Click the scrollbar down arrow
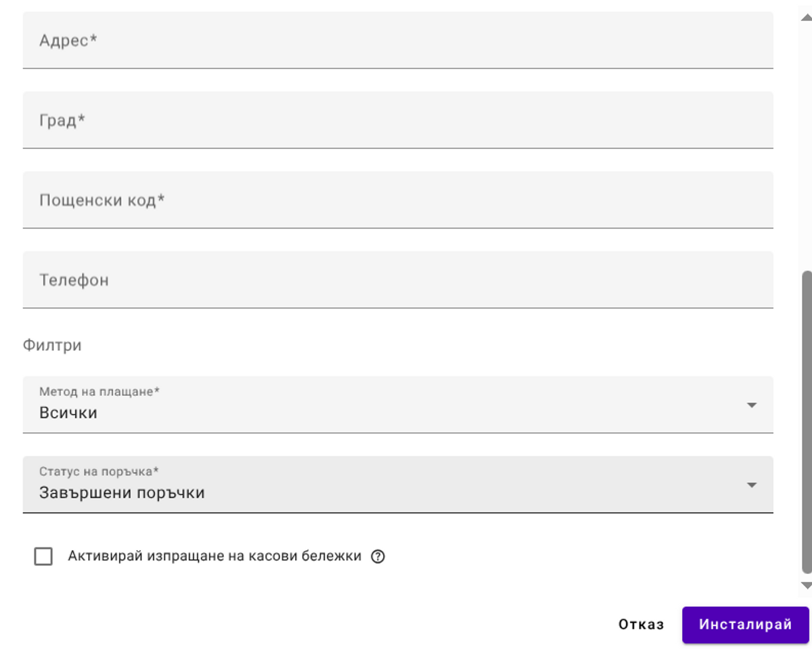Image resolution: width=812 pixels, height=649 pixels. tap(806, 585)
